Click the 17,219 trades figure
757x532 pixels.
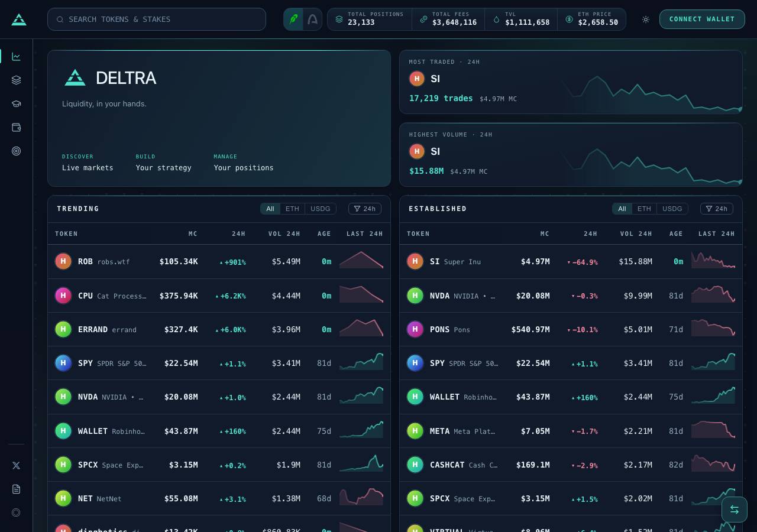tap(441, 98)
